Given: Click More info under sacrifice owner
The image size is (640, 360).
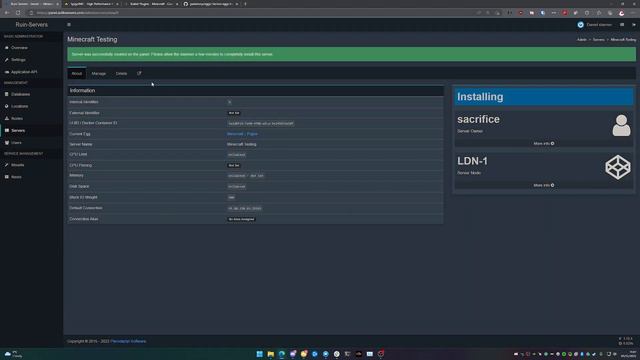Looking at the screenshot, I should (x=544, y=144).
